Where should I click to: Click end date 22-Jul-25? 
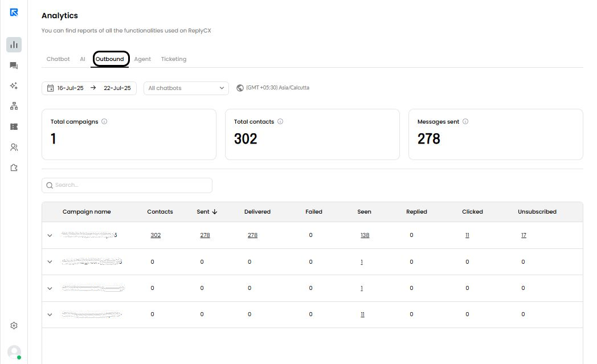[117, 88]
